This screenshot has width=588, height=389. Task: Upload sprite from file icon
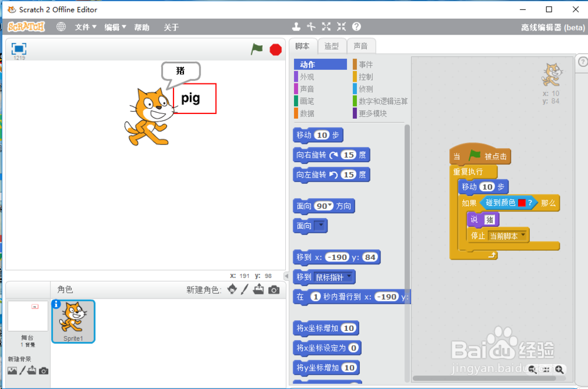[x=258, y=289]
